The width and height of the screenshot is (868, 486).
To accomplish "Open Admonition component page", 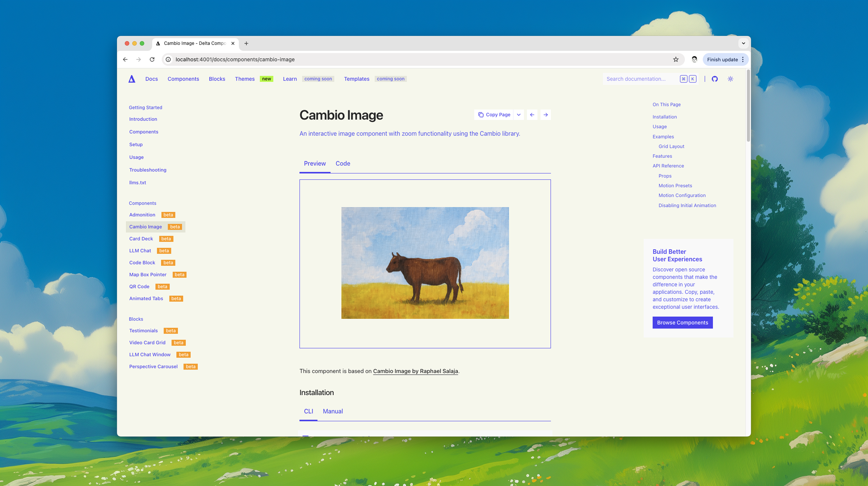I will click(x=142, y=215).
